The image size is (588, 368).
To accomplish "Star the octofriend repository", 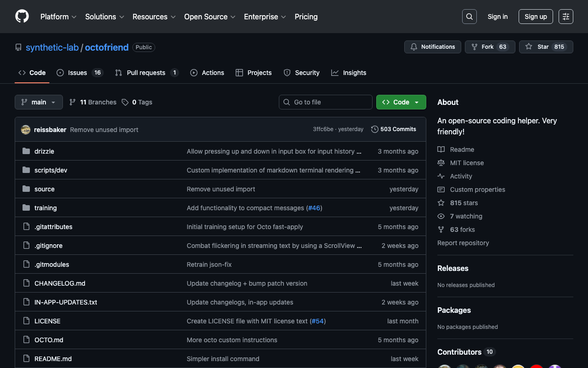I will (x=538, y=47).
